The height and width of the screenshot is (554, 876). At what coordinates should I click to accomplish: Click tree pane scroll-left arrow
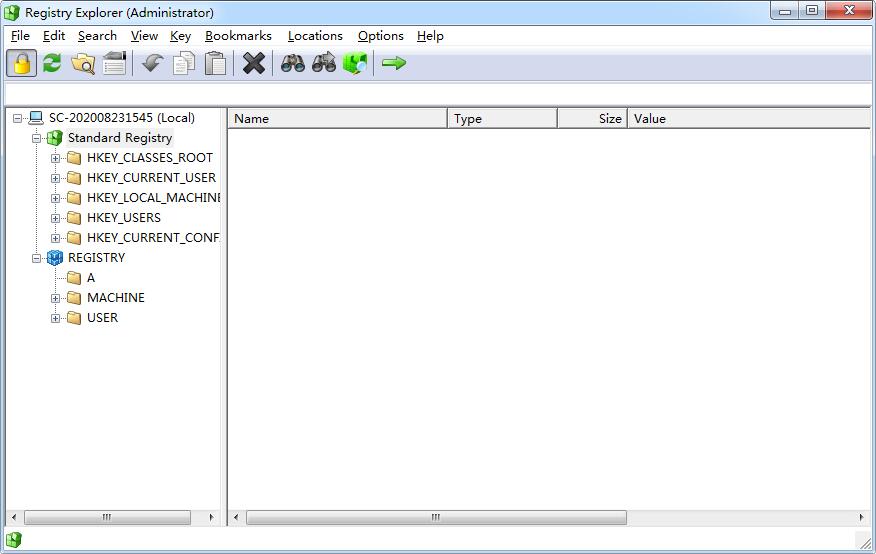click(14, 517)
